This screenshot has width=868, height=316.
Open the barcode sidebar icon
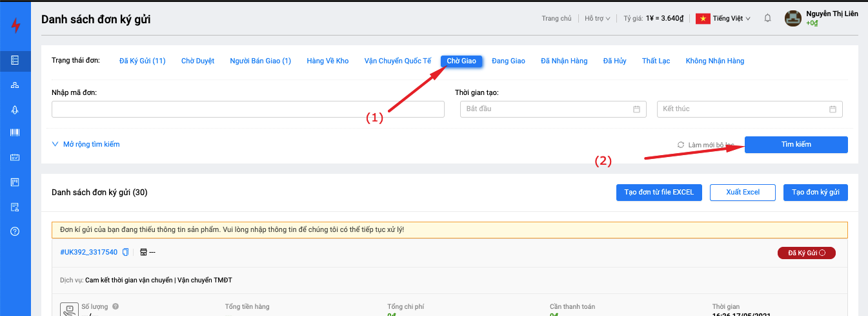(x=15, y=133)
